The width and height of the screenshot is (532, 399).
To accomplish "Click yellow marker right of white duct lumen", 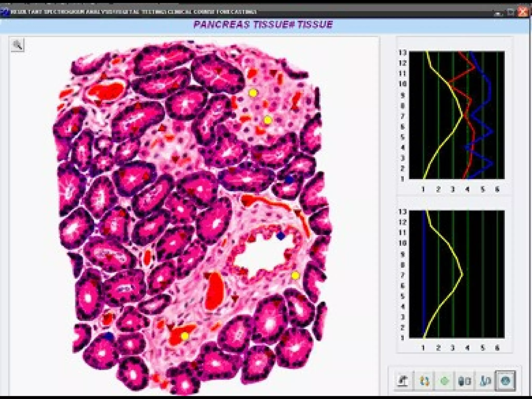I will click(x=295, y=275).
